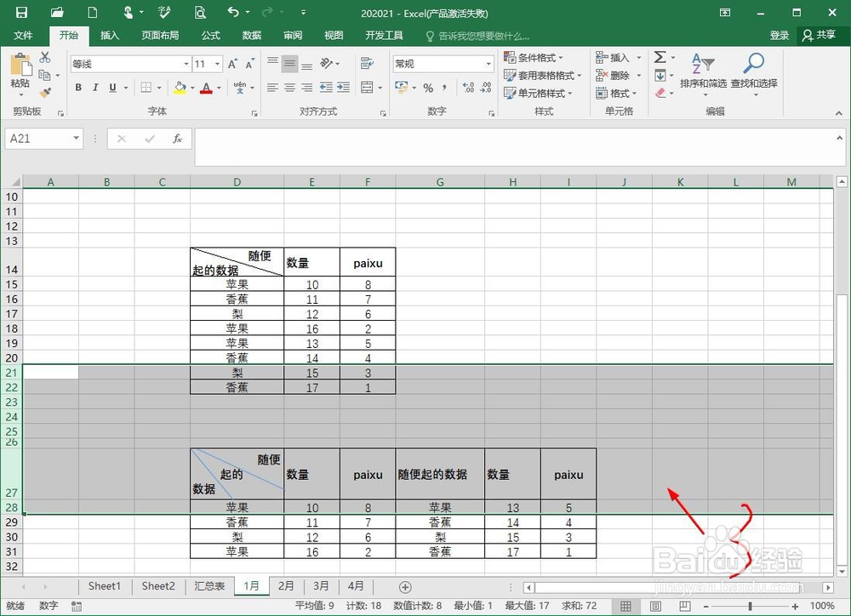Open 查找和选择 find and select
Screen dimensions: 851x616
754,73
